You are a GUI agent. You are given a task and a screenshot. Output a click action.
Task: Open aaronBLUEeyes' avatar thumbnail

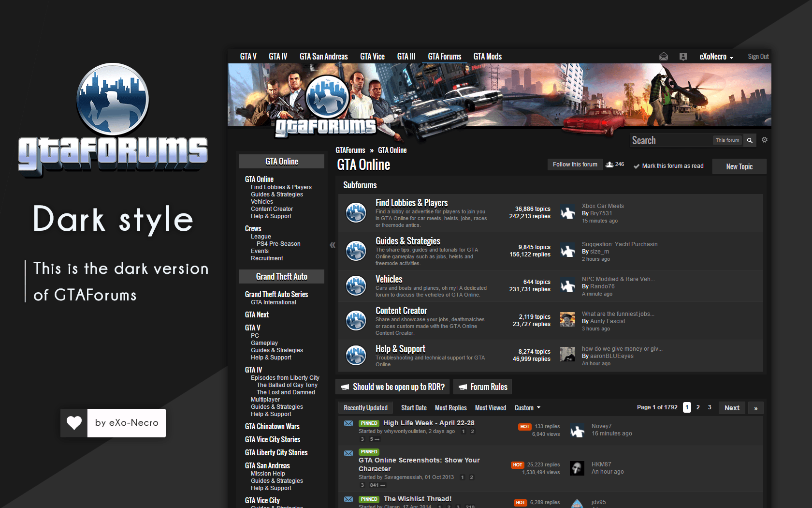[x=567, y=354]
